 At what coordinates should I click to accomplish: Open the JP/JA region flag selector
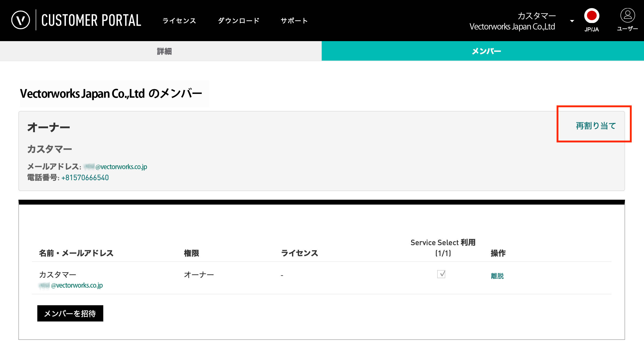coord(592,20)
